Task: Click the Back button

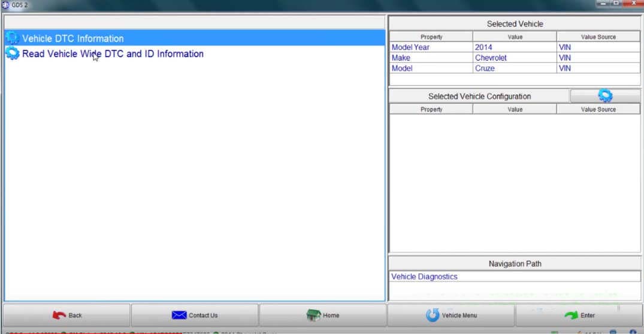Action: (67, 315)
